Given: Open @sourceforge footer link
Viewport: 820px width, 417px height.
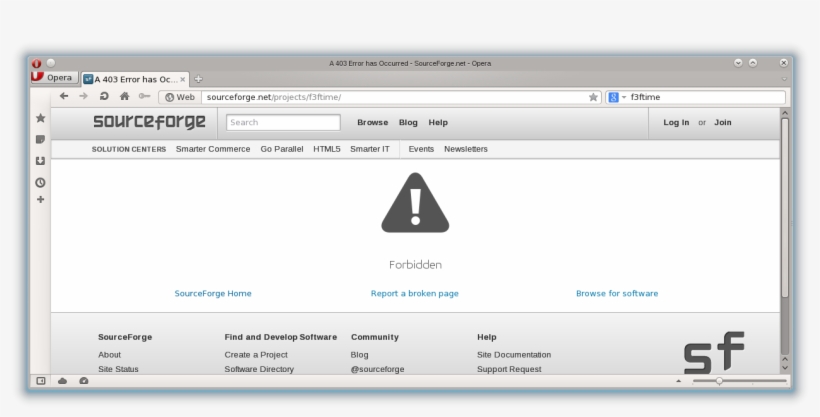Looking at the screenshot, I should [377, 369].
